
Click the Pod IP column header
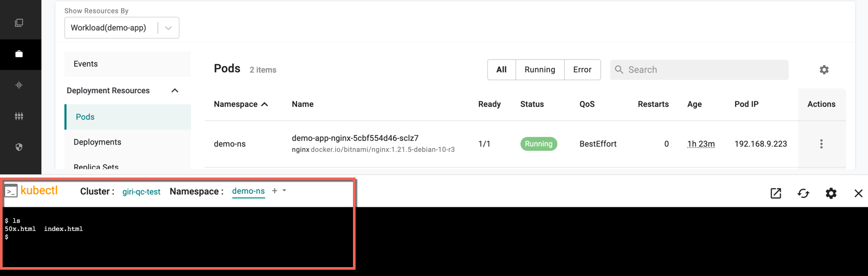[x=746, y=104]
